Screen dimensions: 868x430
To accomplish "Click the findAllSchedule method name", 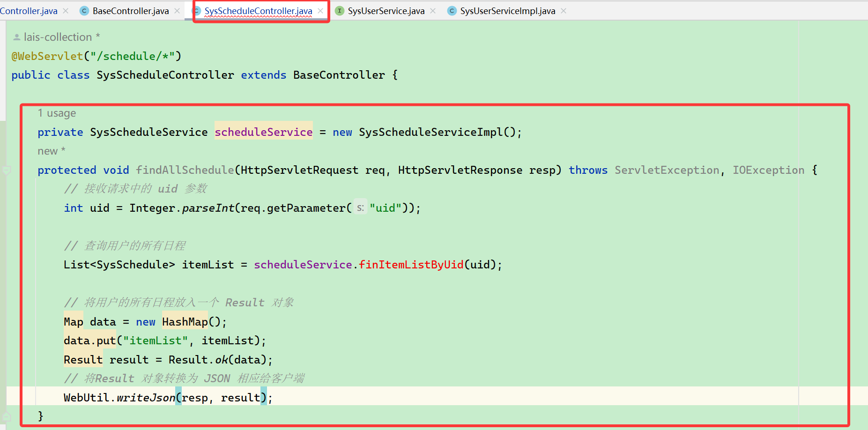I will [185, 170].
